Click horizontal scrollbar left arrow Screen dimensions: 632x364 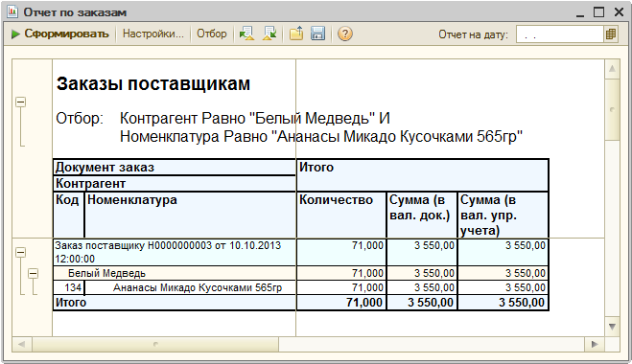pos(22,344)
